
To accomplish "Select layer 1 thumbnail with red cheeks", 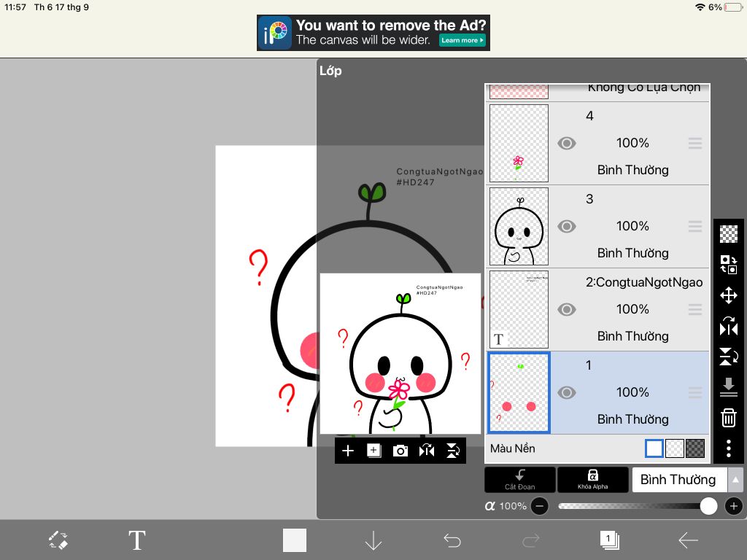I will point(519,392).
